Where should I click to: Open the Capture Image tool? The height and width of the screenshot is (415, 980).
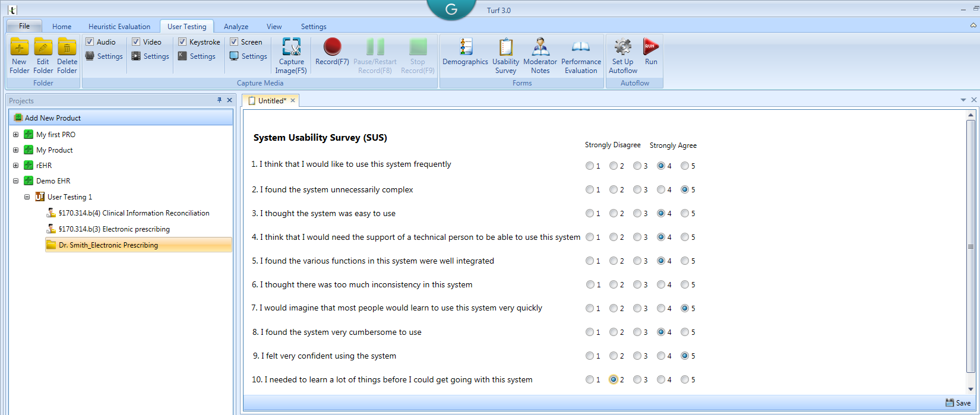291,55
